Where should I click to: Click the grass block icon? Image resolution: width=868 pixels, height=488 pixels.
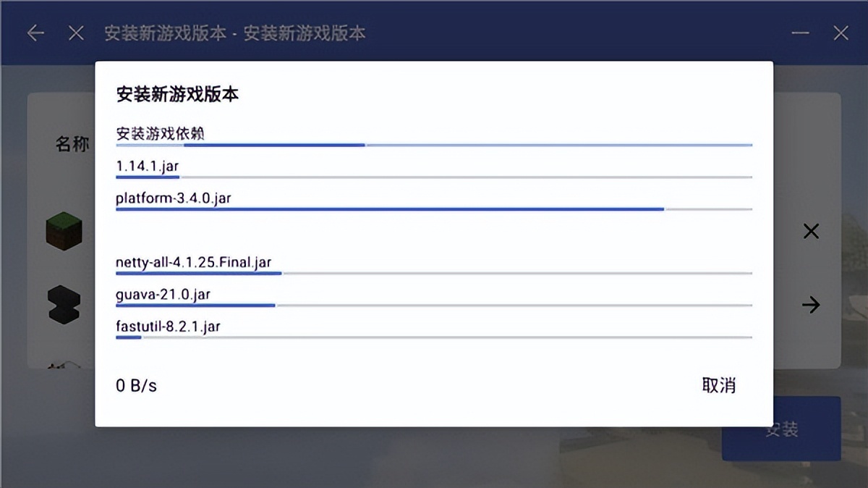click(x=64, y=232)
